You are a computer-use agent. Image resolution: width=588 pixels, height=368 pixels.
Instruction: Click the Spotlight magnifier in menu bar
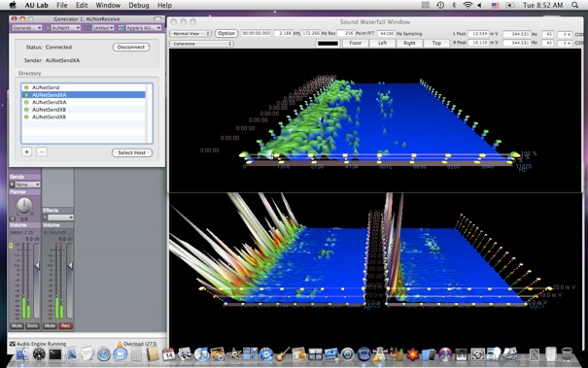(574, 5)
